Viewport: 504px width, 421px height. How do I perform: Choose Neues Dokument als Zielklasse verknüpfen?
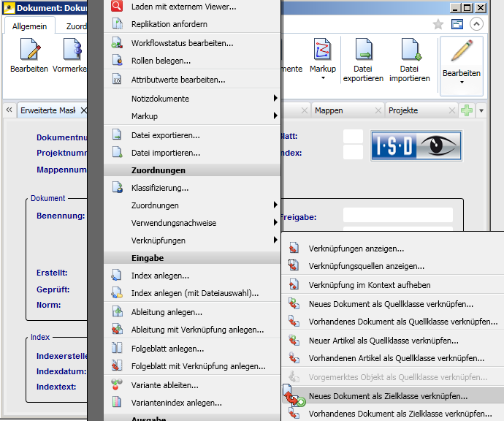[388, 395]
